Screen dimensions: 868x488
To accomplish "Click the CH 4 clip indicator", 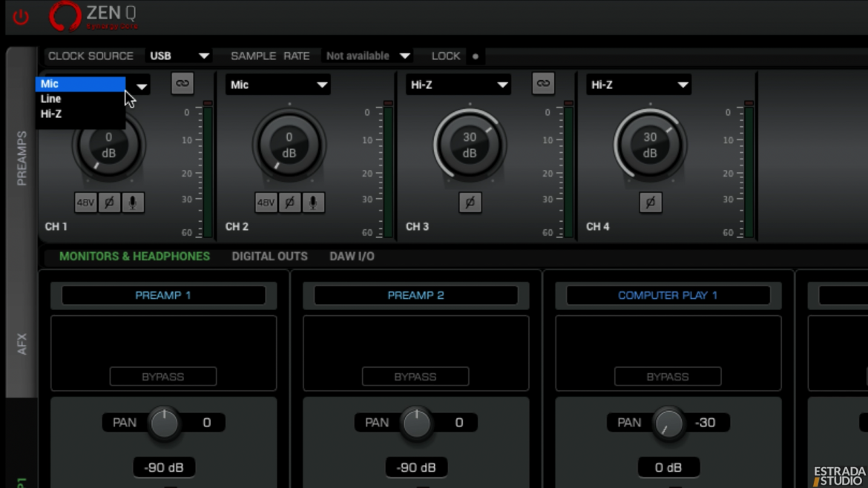I will (749, 103).
